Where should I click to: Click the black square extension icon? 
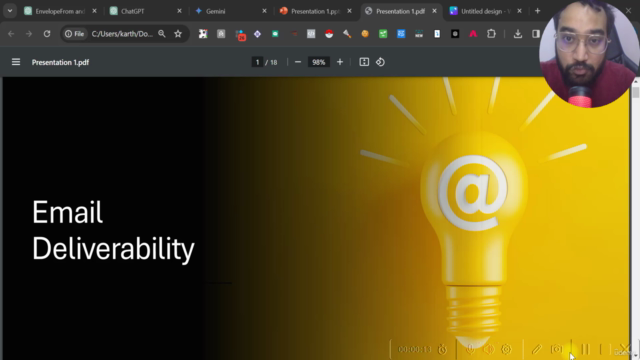pyautogui.click(x=455, y=34)
